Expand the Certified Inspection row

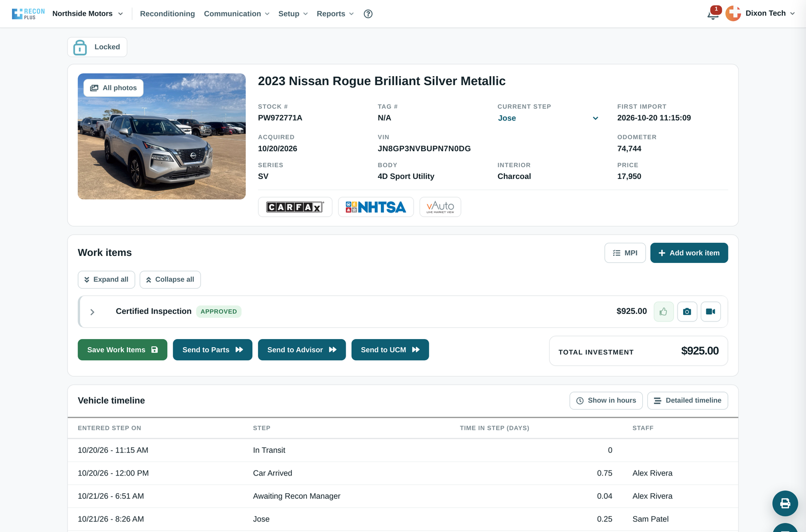(x=92, y=312)
